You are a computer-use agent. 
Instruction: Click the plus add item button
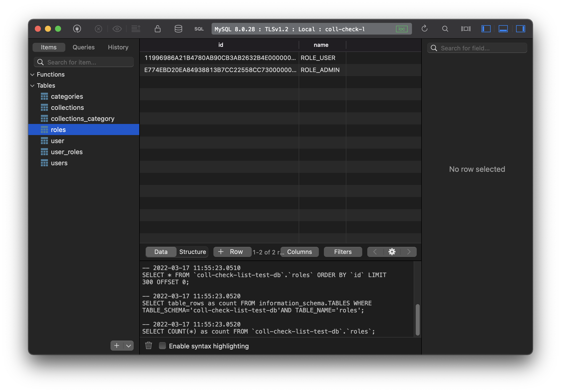tap(117, 346)
